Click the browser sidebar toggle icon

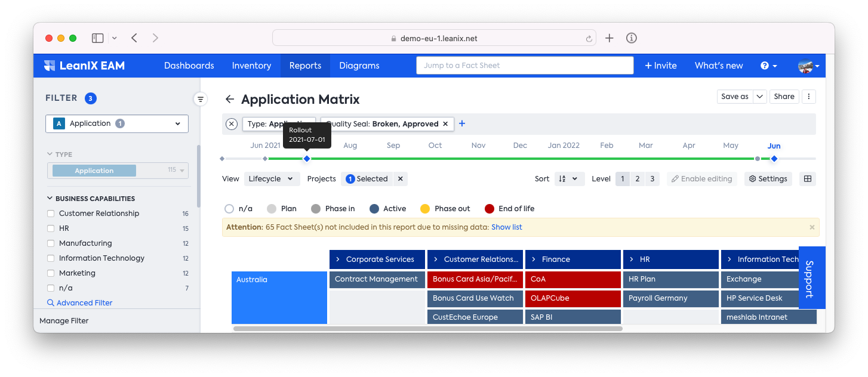[x=98, y=38]
